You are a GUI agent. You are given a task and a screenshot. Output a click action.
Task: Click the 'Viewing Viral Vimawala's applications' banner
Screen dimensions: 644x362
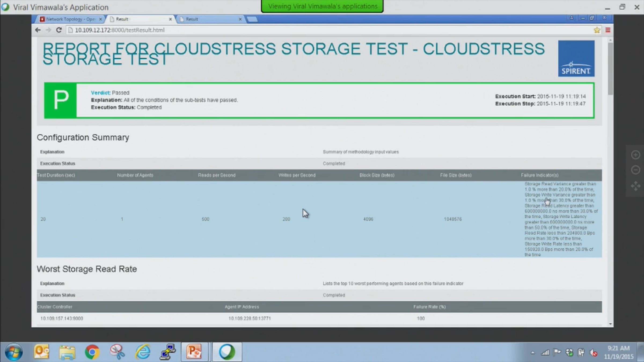322,6
